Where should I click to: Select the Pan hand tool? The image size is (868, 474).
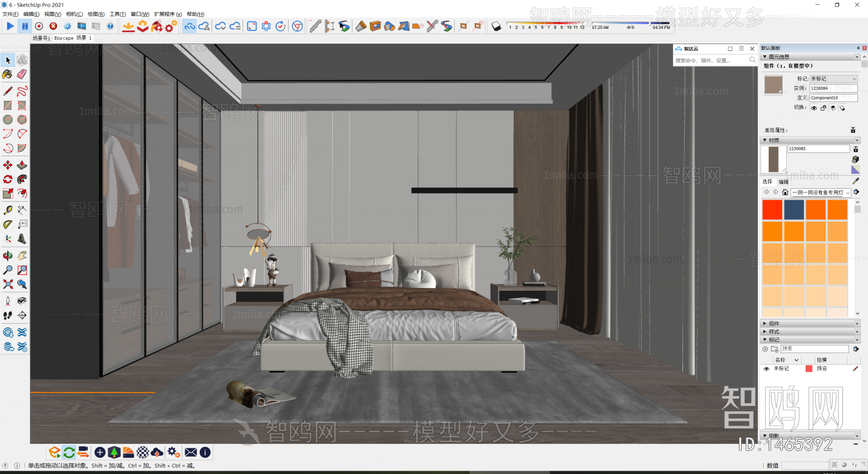[22, 255]
